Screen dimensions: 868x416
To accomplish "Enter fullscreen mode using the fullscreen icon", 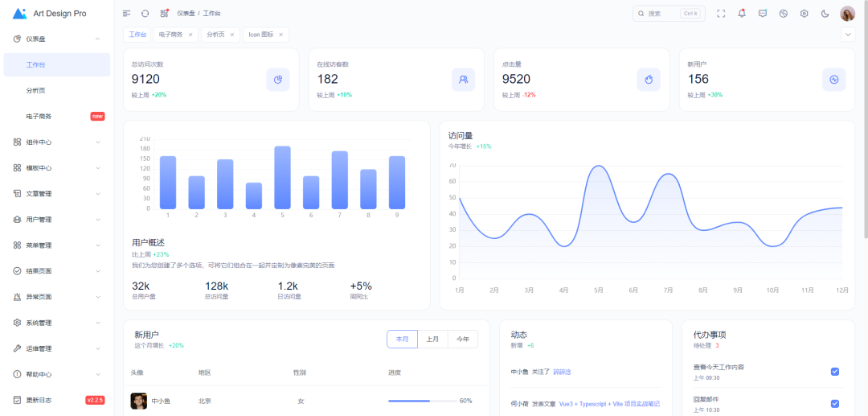I will [x=721, y=14].
